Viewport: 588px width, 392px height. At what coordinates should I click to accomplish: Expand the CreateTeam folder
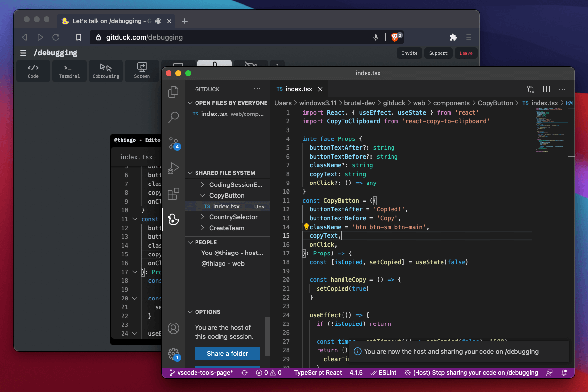pos(228,228)
